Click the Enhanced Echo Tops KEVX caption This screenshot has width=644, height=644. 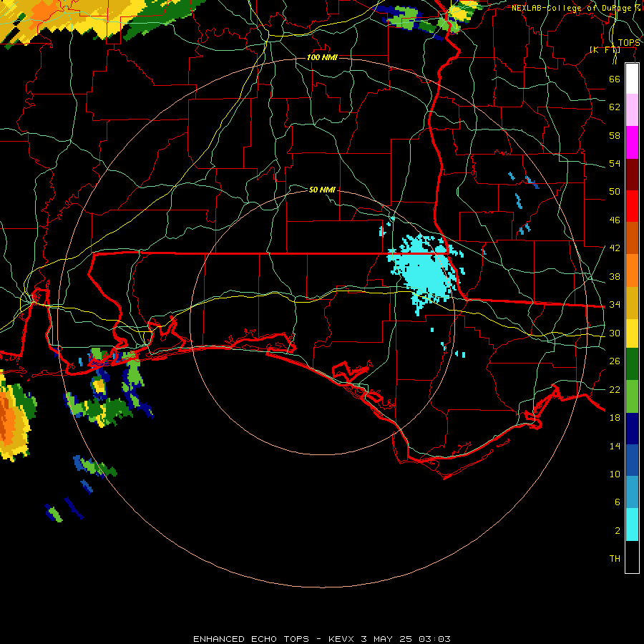coord(322,639)
